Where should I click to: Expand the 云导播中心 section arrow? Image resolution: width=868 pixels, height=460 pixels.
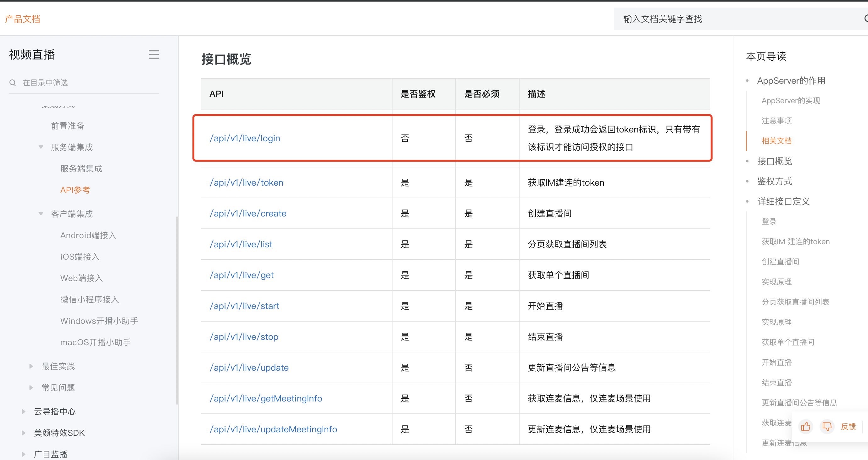coord(23,412)
